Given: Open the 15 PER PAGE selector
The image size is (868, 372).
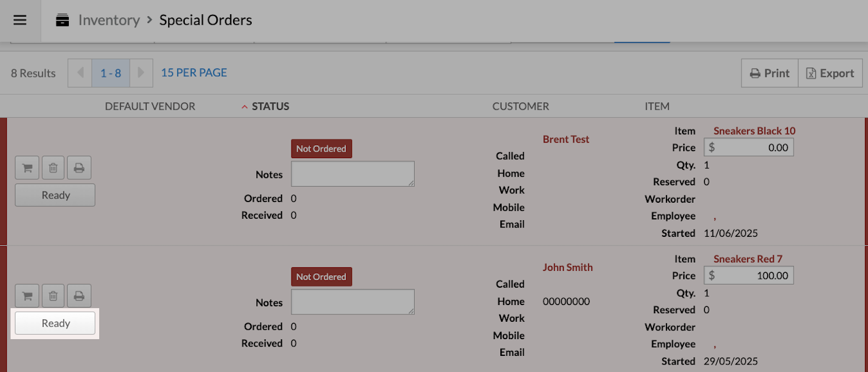Looking at the screenshot, I should click(x=194, y=73).
